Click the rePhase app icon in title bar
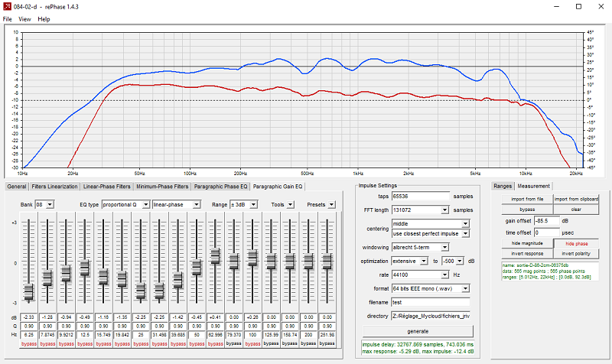The width and height of the screenshot is (612, 364). 7,6
